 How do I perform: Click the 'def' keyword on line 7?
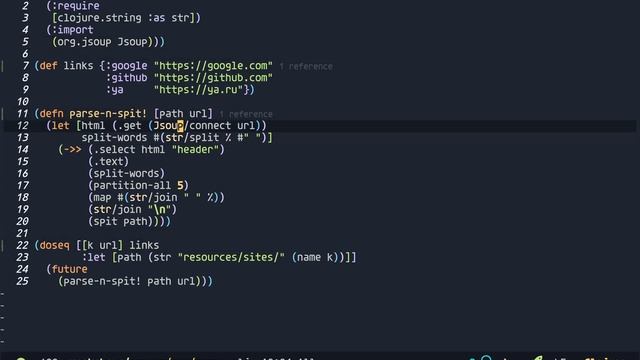coord(49,66)
